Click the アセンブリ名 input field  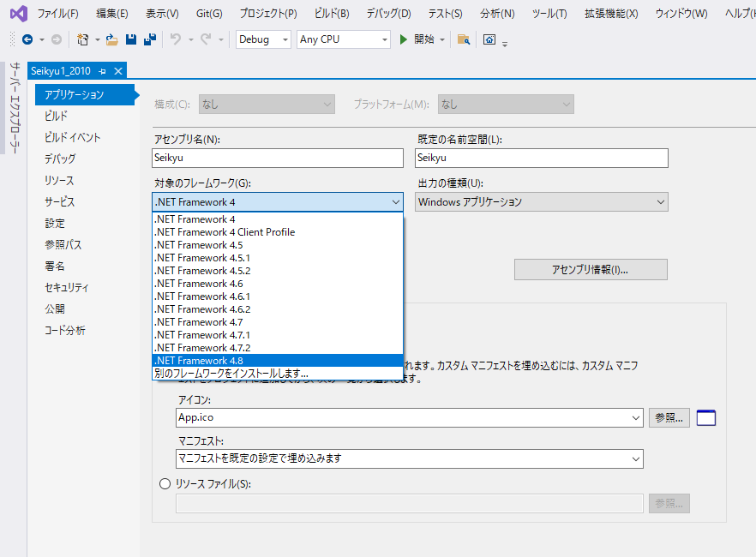[278, 158]
